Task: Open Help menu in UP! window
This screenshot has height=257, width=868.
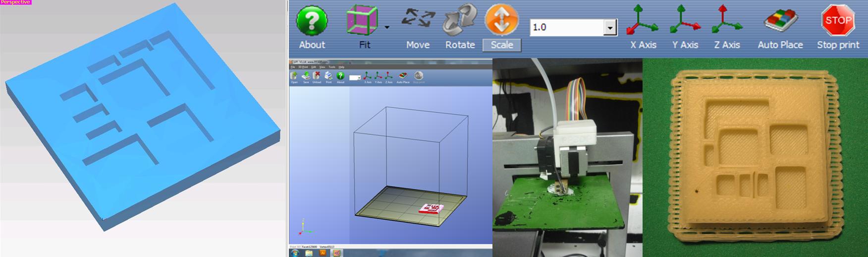Action: tap(341, 67)
